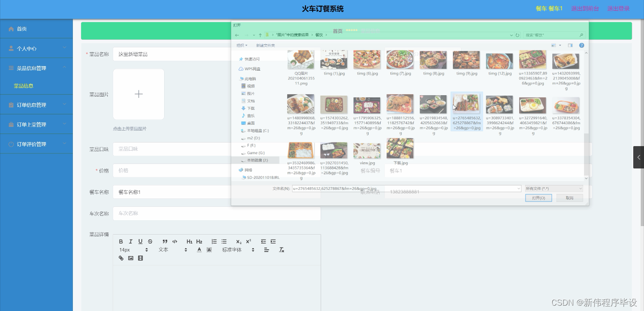This screenshot has width=644, height=311.
Task: Toggle bold formatting in the editor
Action: point(121,242)
